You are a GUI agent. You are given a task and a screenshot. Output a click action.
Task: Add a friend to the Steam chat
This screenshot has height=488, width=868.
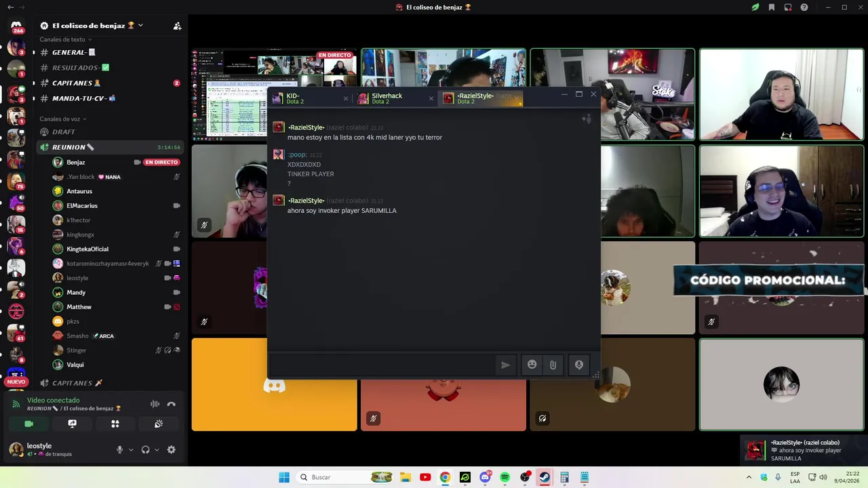click(587, 119)
